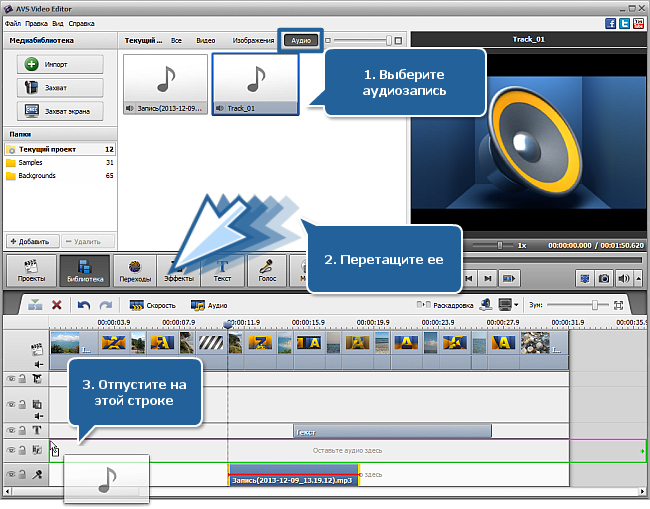The width and height of the screenshot is (650, 509).
Task: Click overlay track audio volume icon
Action: 39,416
